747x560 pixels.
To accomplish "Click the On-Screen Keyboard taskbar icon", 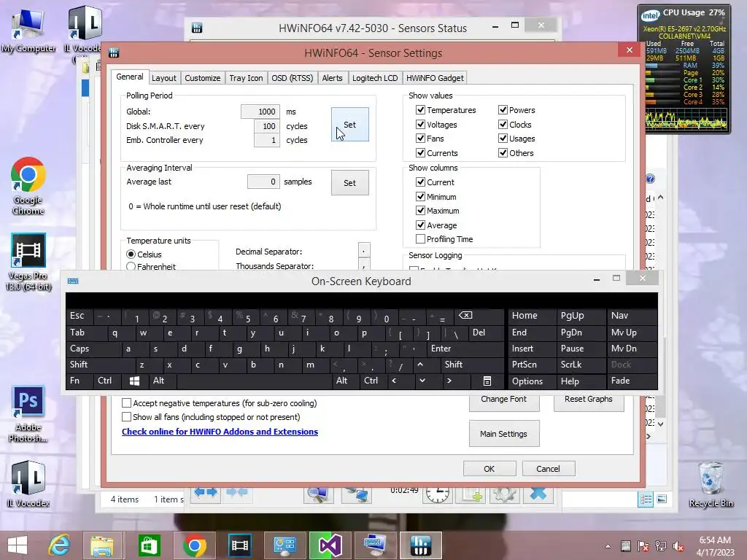I will [376, 545].
